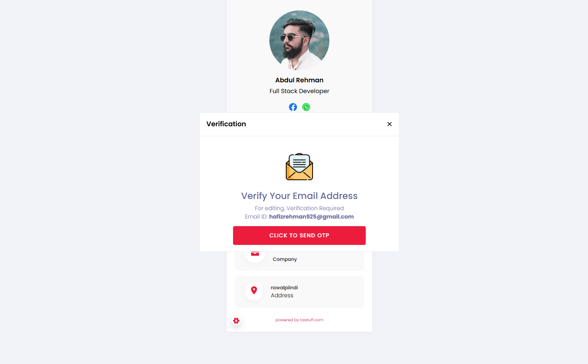
Task: Open the Facebook profile icon
Action: pyautogui.click(x=293, y=107)
